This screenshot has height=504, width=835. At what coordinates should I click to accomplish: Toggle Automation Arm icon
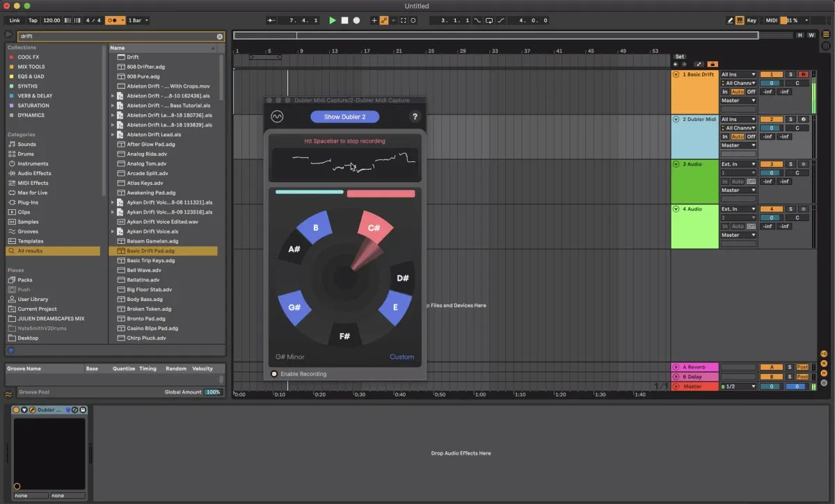(x=384, y=20)
